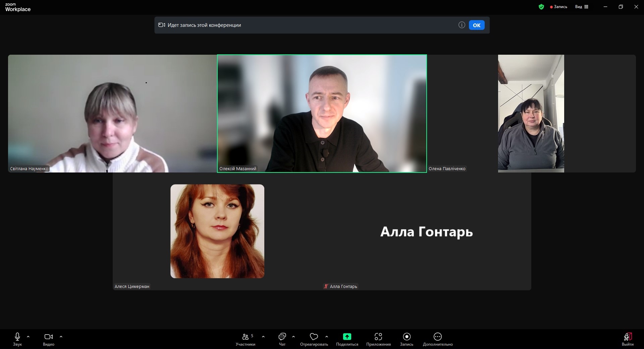The height and width of the screenshot is (349, 644).
Task: Select Олексій Мазанний's video tile
Action: point(322,113)
